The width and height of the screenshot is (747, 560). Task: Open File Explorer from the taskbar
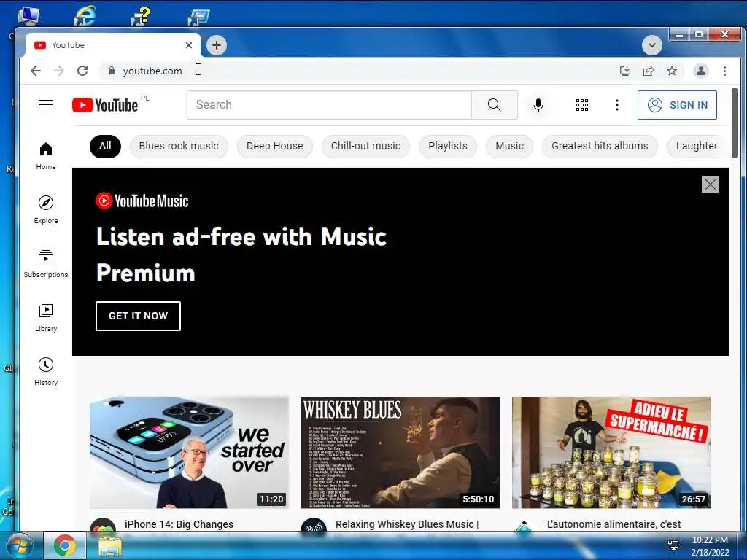[x=110, y=545]
